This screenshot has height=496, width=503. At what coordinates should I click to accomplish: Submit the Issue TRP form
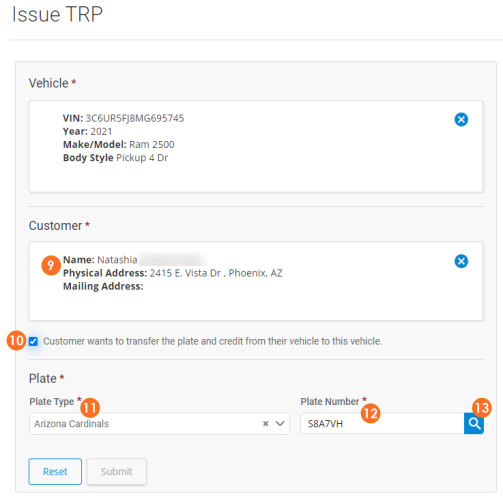[116, 471]
